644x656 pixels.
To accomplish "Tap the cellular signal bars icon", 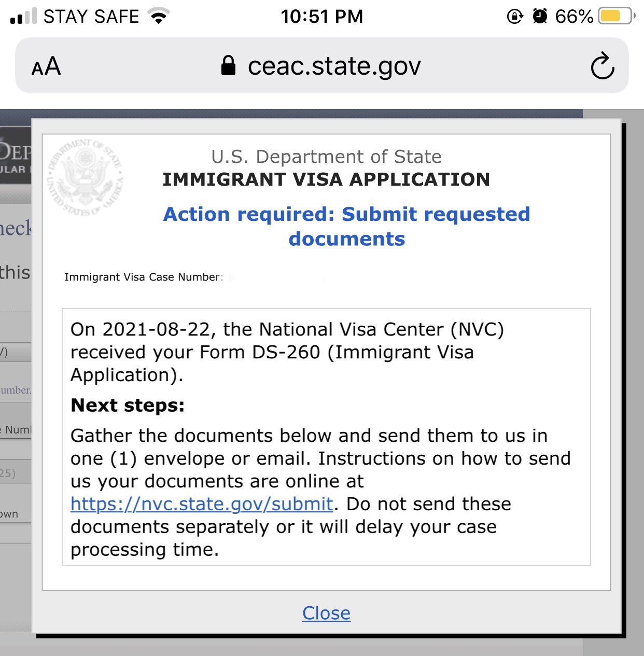I will point(23,17).
